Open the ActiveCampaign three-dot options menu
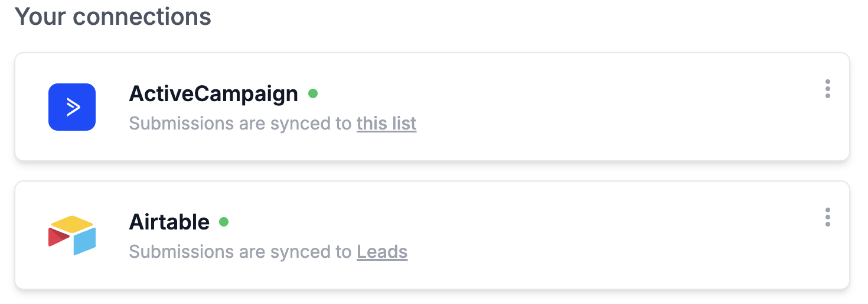Screen dimensions: 868x304 [828, 89]
